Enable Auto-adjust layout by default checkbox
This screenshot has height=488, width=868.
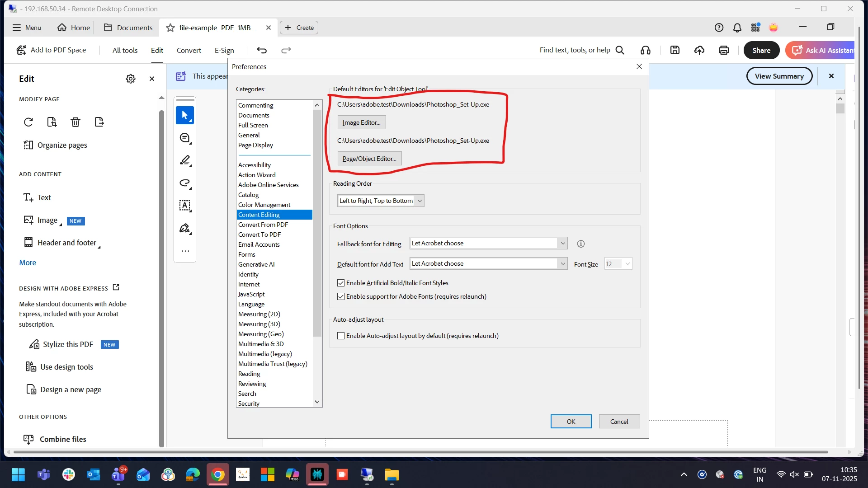[x=341, y=336]
